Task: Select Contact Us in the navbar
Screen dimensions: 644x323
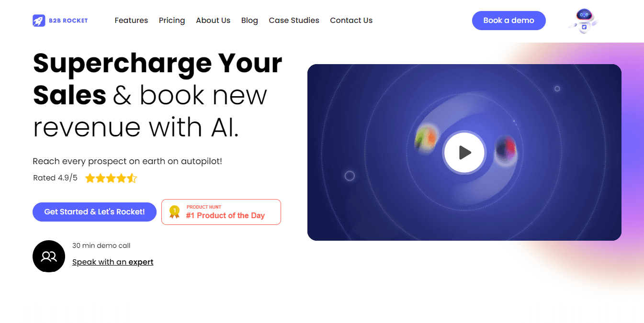Action: click(351, 21)
